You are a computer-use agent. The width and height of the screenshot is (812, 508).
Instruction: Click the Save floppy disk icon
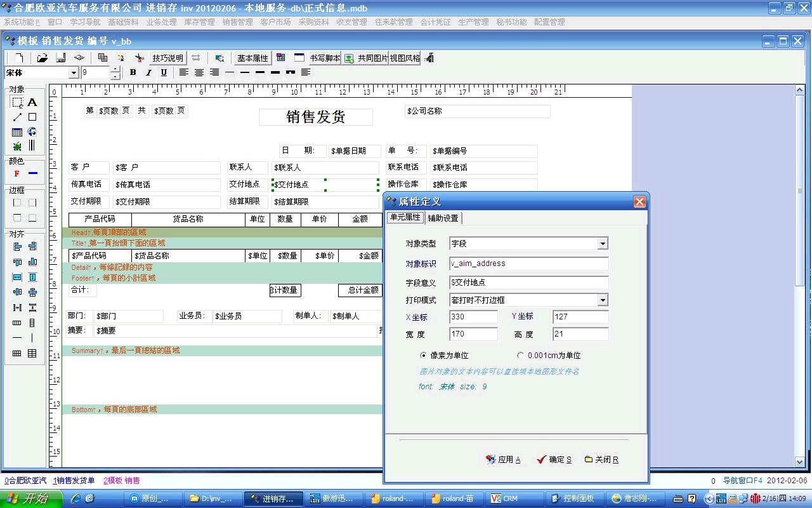tap(61, 58)
